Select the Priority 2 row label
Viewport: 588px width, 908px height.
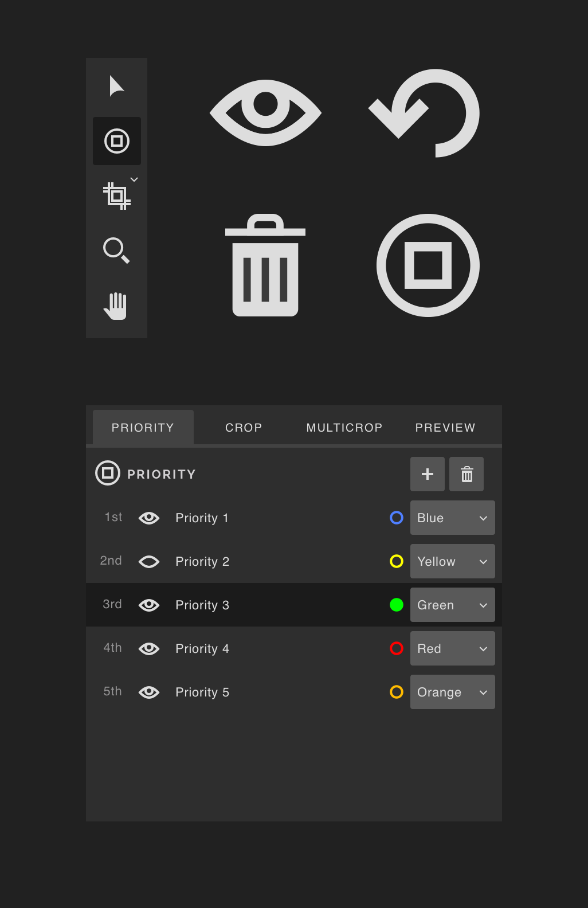[202, 562]
